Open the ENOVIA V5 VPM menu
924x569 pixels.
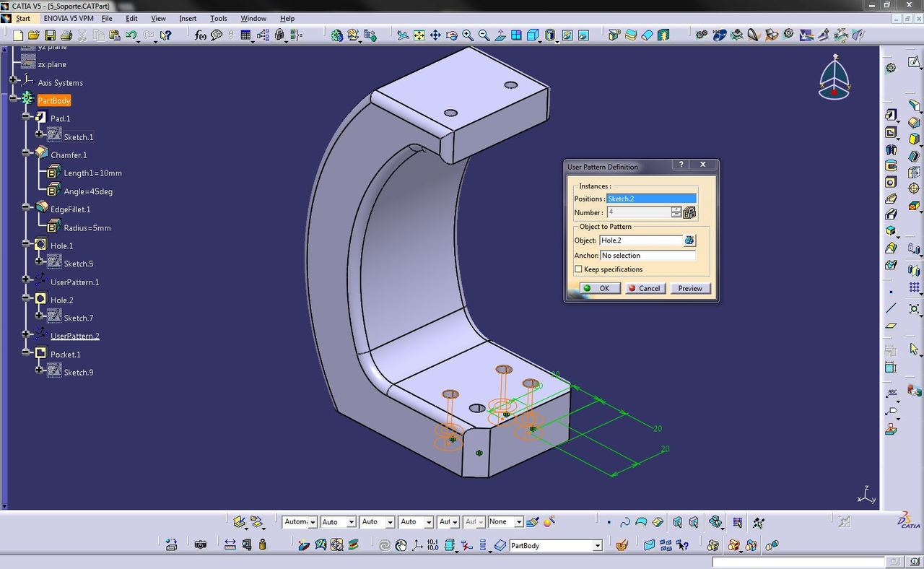pyautogui.click(x=68, y=18)
